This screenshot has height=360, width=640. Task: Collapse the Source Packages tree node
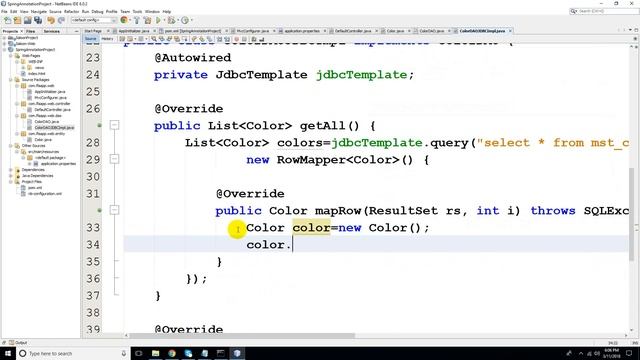point(11,80)
